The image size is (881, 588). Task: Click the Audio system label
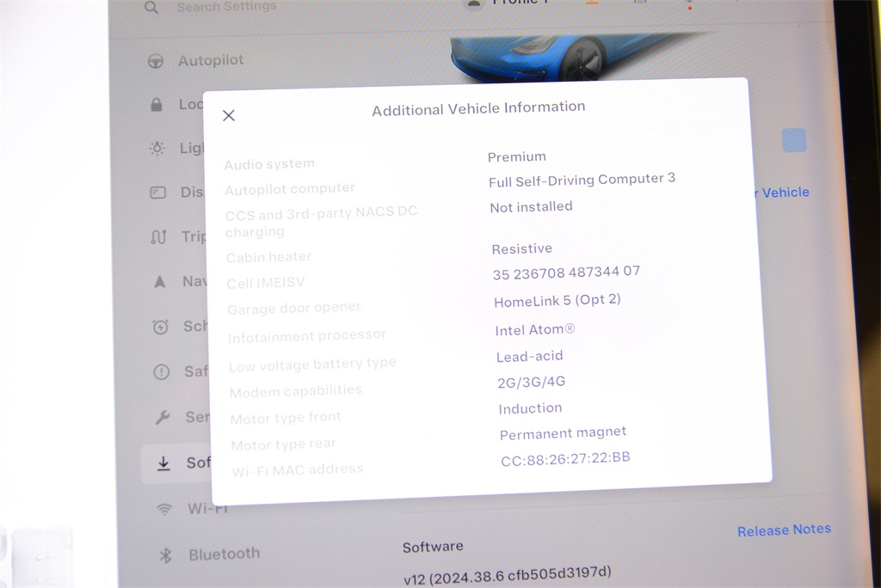[269, 164]
